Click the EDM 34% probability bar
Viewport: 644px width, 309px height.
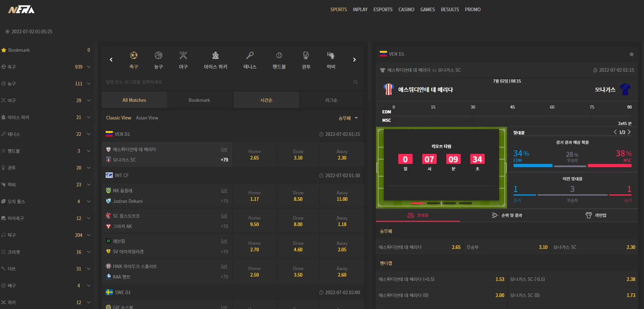(533, 166)
